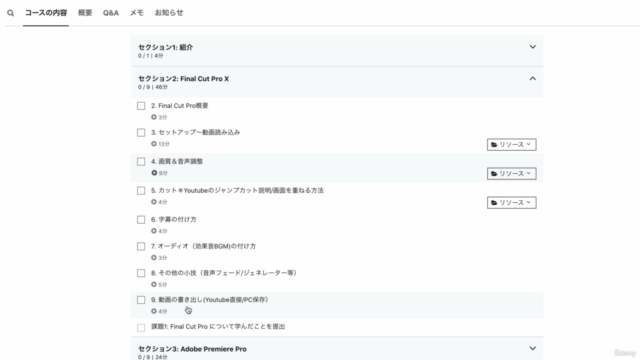Click play icon under lecture 5
Screen dimensions: 640x360
[154, 202]
